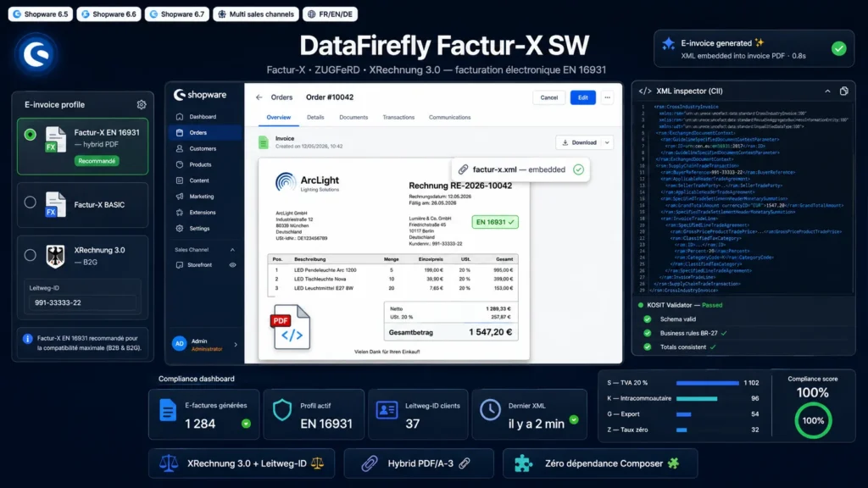
Task: Click the Hybrid PDF/A-3 pill
Action: [x=419, y=463]
